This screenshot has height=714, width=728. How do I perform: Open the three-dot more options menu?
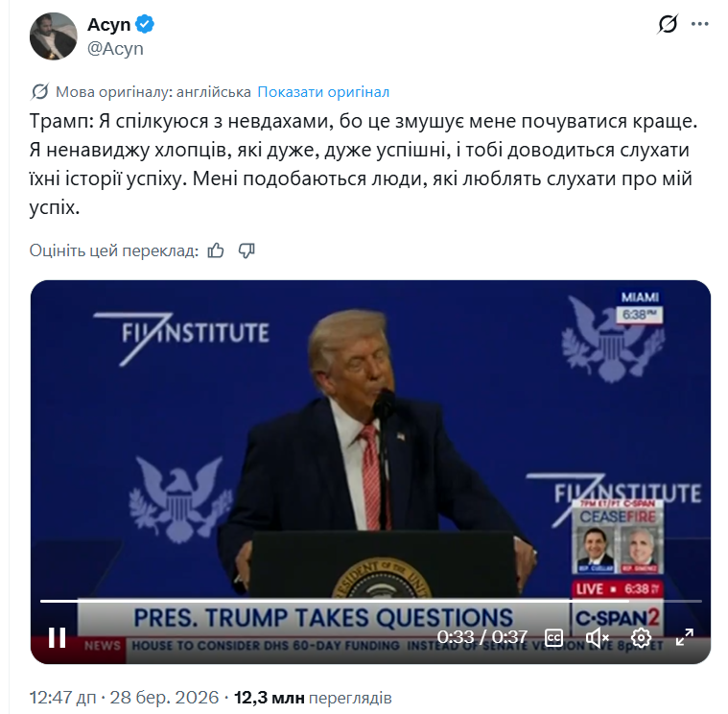[699, 24]
